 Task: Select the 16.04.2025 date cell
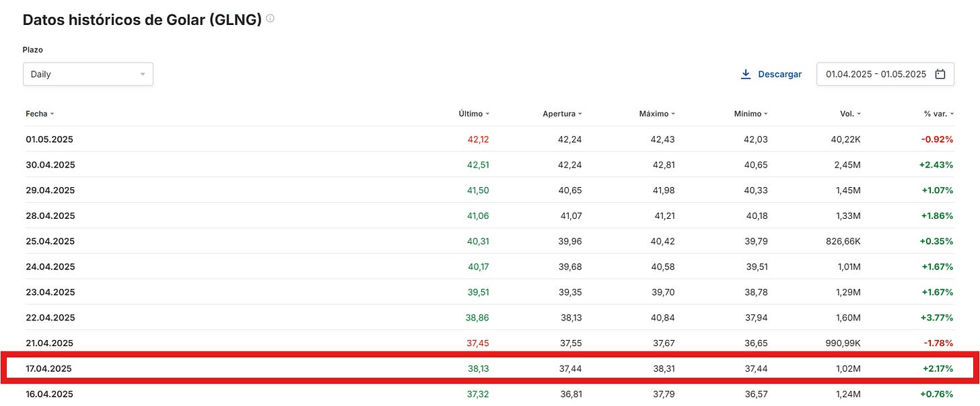pos(50,394)
